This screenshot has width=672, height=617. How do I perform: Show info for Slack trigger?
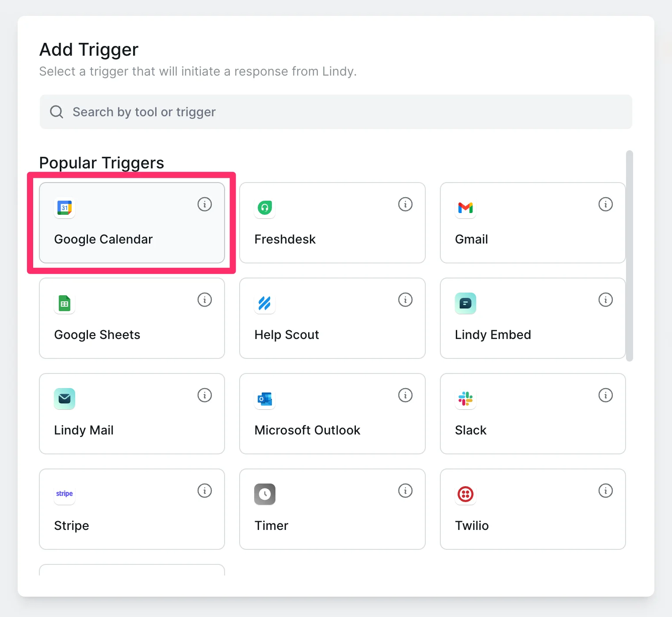click(606, 395)
